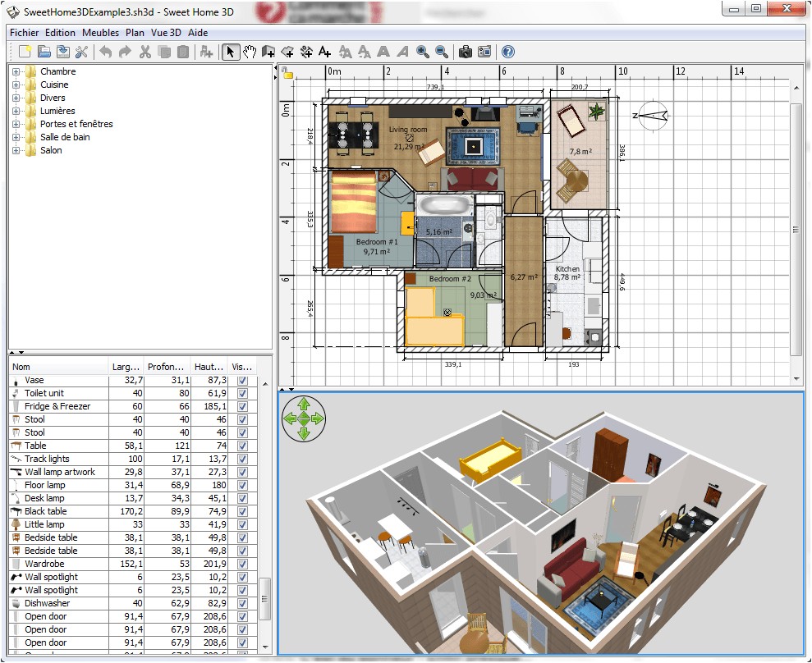Create a new Sweet Home 3D document
Image resolution: width=812 pixels, height=663 pixels.
[25, 51]
